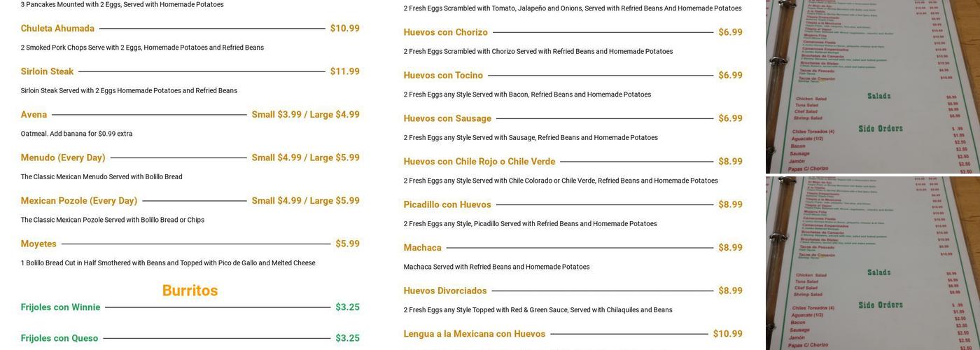Select the Huevos Divorciados heading
980x350 pixels.
(445, 290)
